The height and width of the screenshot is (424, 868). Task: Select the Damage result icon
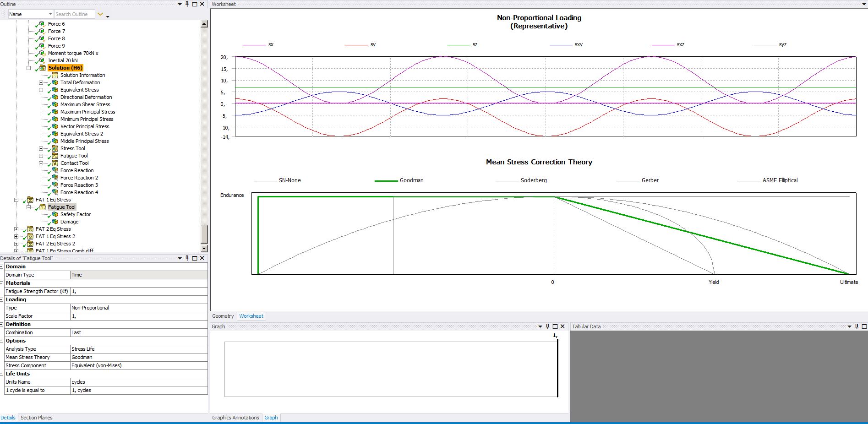coord(55,222)
